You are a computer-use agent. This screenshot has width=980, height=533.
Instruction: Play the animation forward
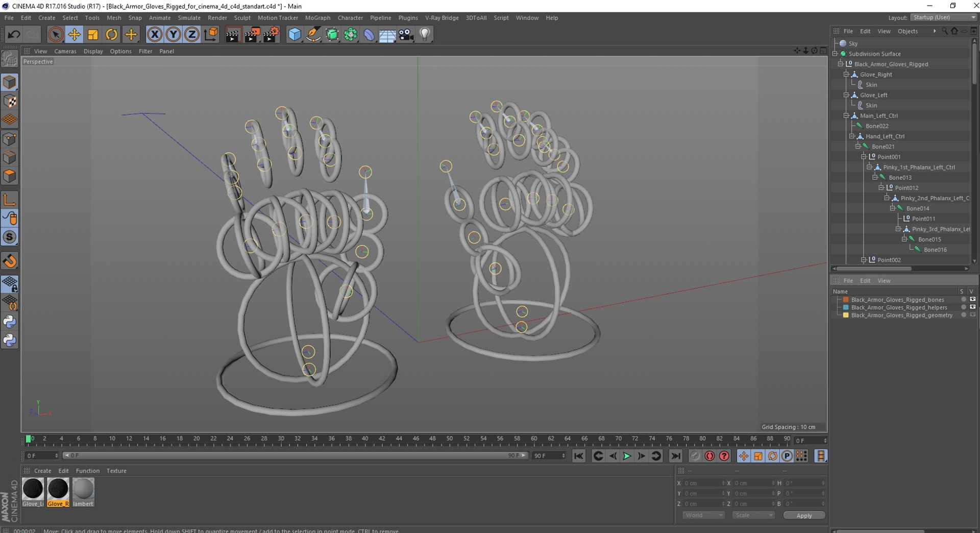pyautogui.click(x=627, y=456)
